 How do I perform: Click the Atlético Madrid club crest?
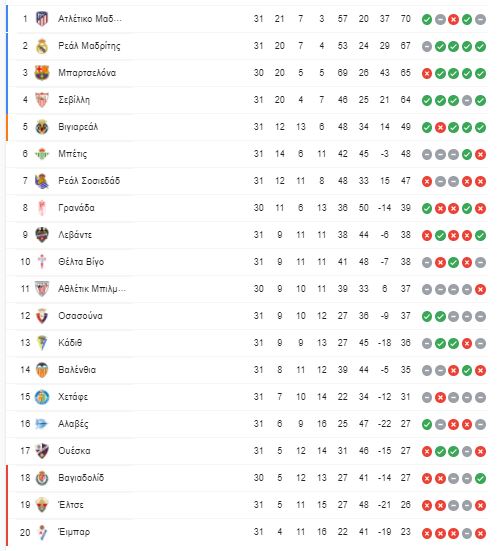42,19
